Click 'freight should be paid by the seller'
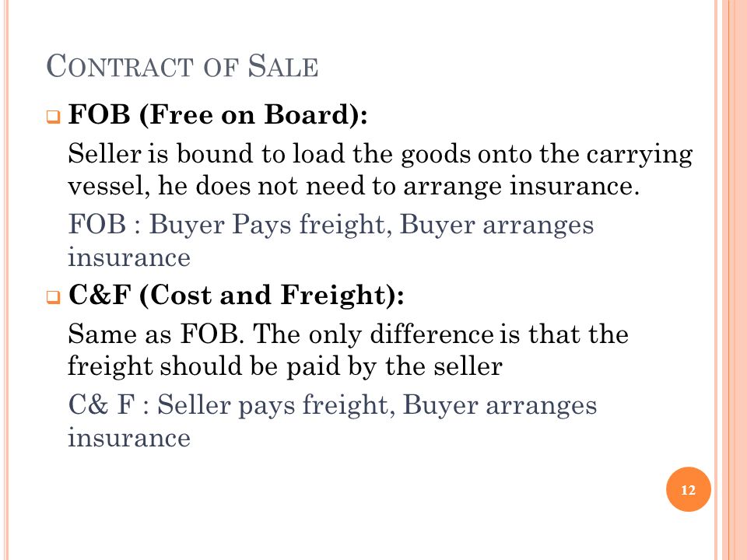747x560 pixels. pos(285,366)
